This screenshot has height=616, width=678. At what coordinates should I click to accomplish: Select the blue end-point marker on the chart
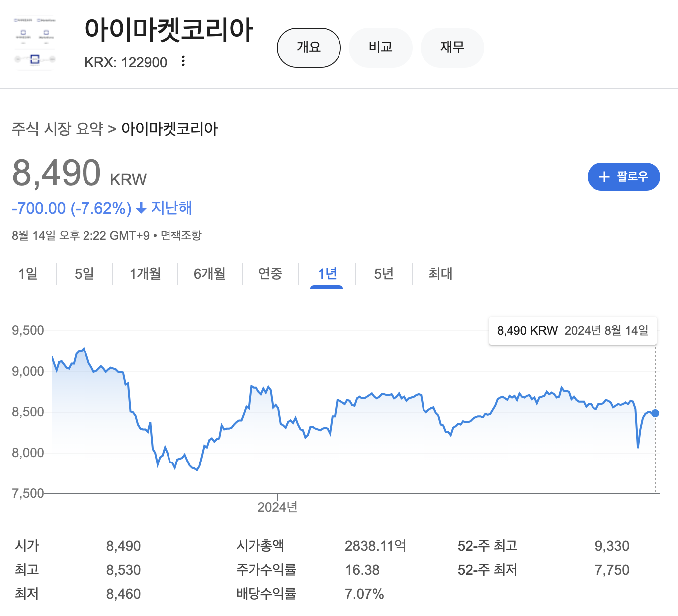point(655,413)
